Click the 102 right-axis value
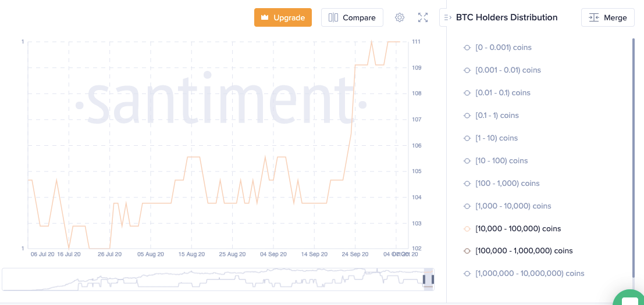Viewport: 644px width, 305px height. [415, 249]
